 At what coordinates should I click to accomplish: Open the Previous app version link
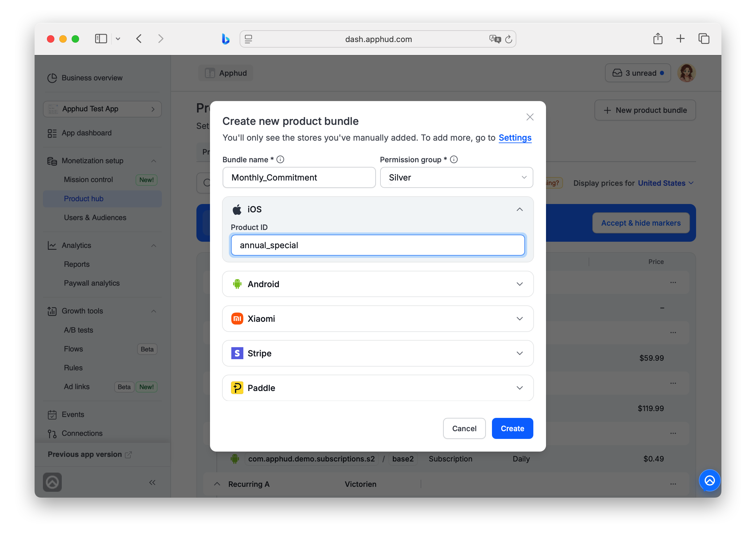point(90,454)
